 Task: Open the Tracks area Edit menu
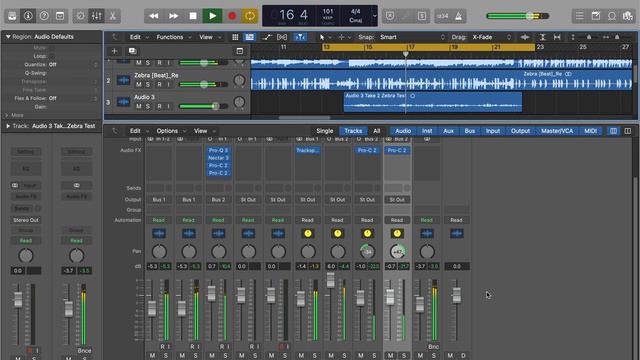138,37
